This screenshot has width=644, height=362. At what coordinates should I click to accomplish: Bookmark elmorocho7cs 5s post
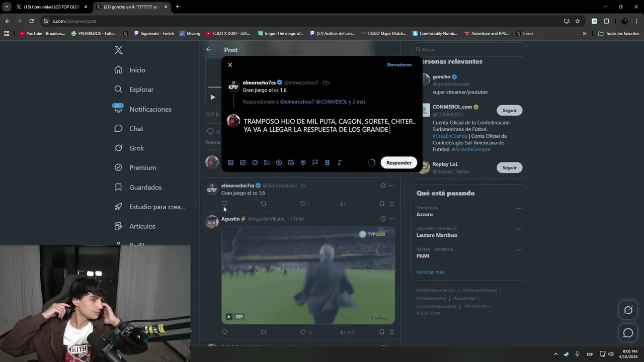pyautogui.click(x=381, y=204)
